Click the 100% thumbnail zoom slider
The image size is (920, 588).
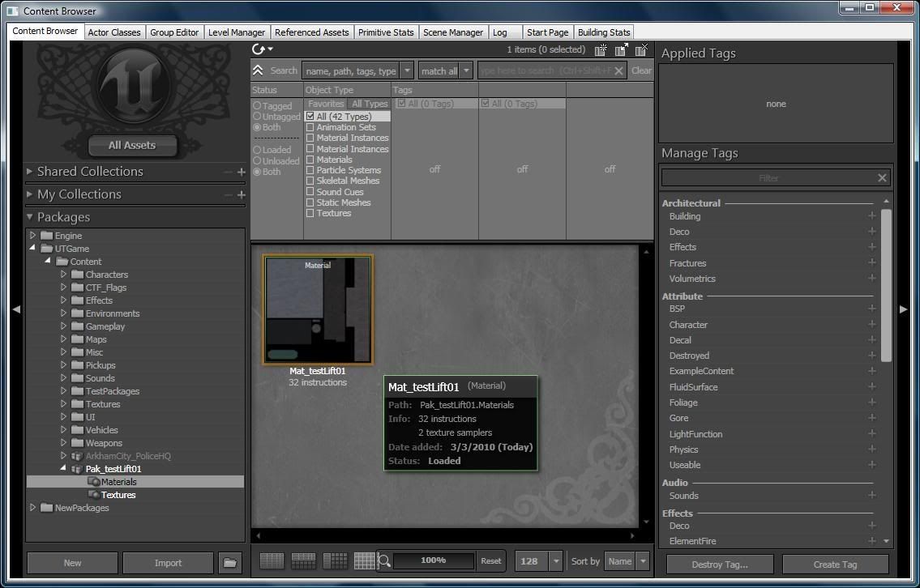click(x=434, y=560)
